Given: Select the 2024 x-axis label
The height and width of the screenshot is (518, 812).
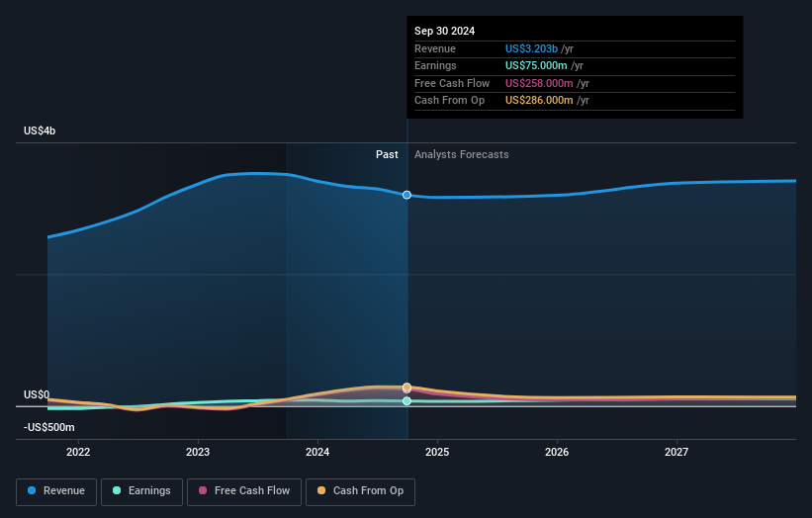Looking at the screenshot, I should (x=317, y=452).
